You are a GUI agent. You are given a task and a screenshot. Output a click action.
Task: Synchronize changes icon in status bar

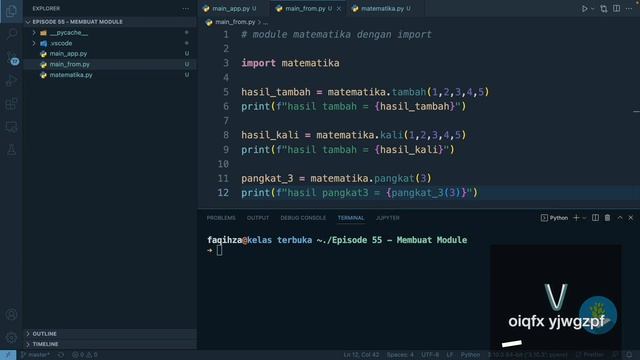[x=61, y=355]
